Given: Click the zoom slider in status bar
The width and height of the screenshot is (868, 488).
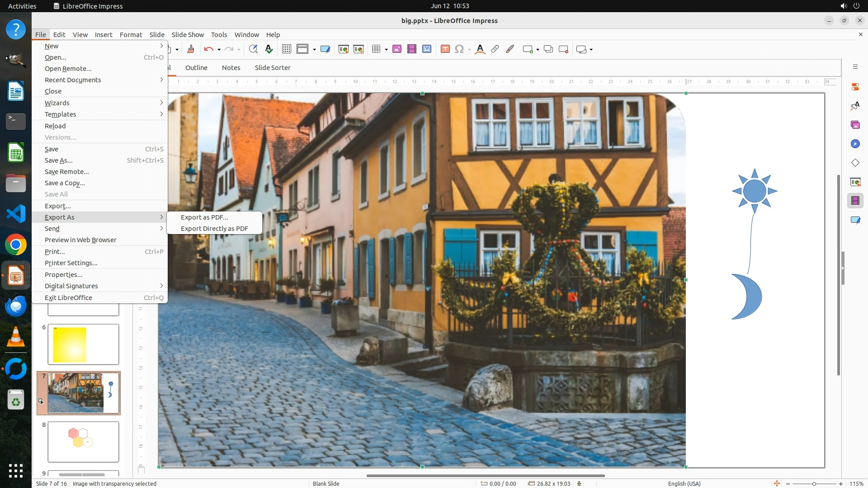Looking at the screenshot, I should click(814, 483).
